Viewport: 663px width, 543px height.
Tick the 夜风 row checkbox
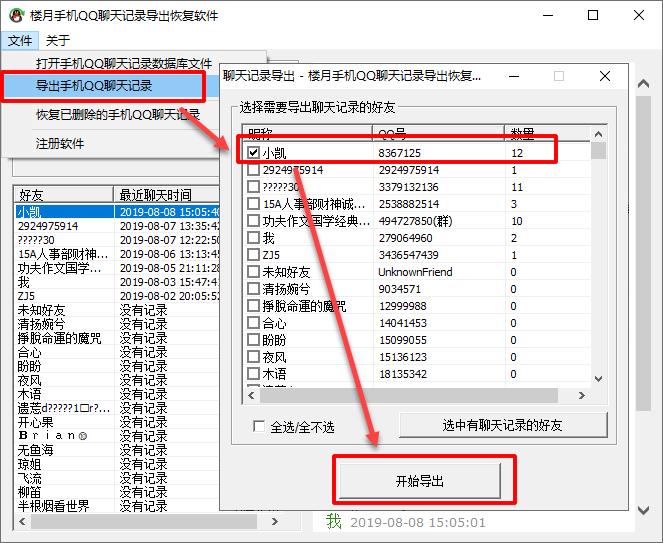[x=253, y=357]
